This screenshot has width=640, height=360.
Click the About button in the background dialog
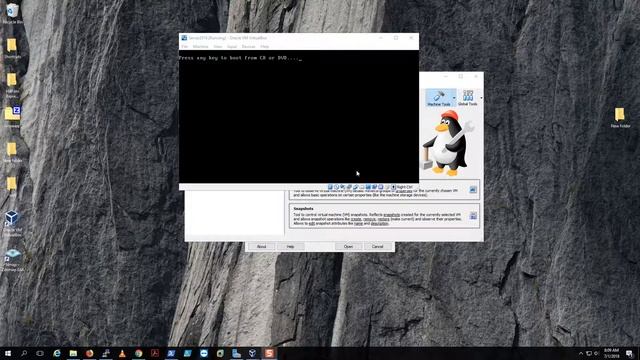pos(261,247)
